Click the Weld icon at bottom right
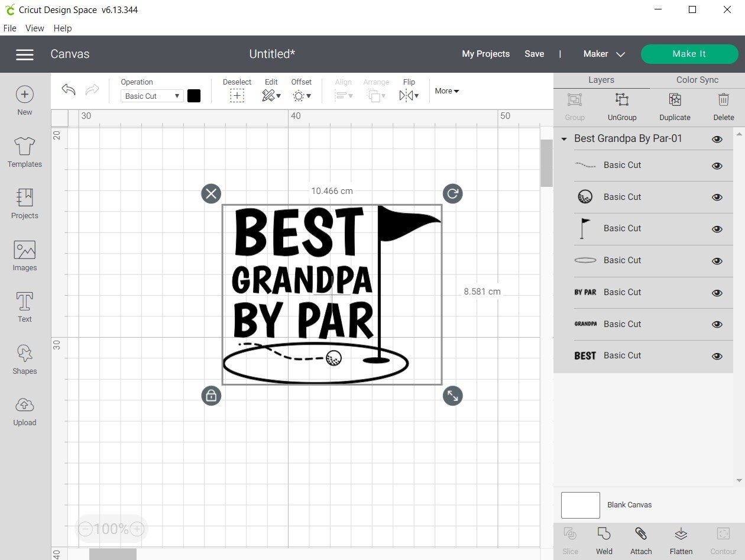Viewport: 745px width, 560px height. [604, 538]
